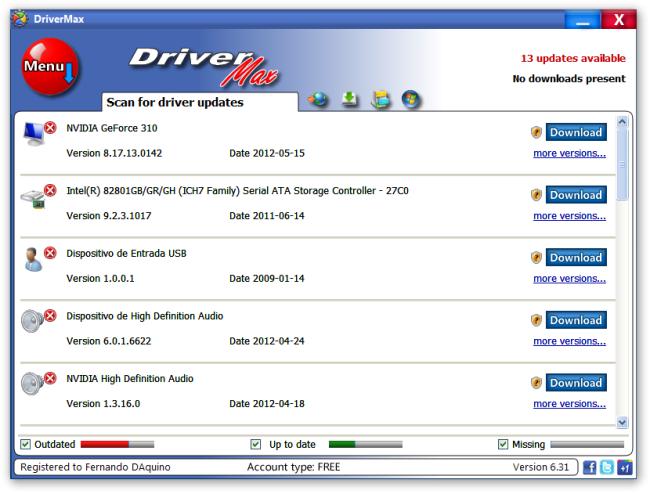The width and height of the screenshot is (650, 494).
Task: Click red error badge on Dispositivo de Entrada USB
Action: 51,253
